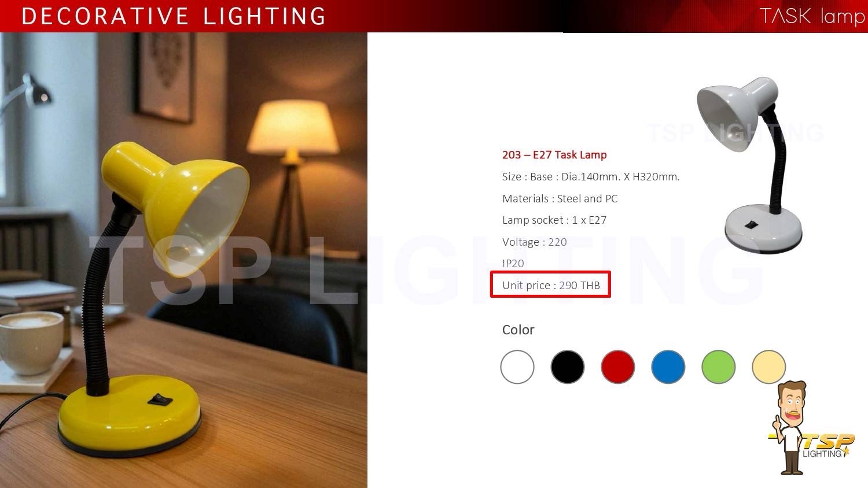The image size is (868, 488).
Task: Click the Color section heading
Action: point(518,330)
